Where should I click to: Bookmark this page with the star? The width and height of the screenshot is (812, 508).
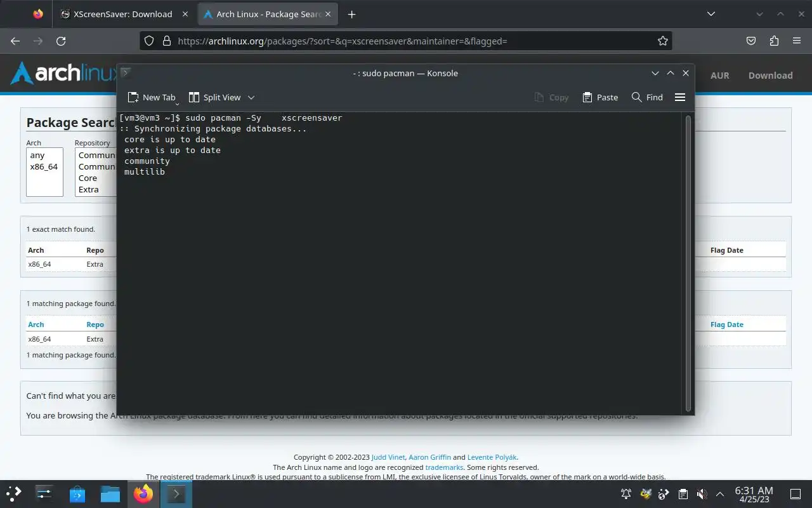coord(663,41)
